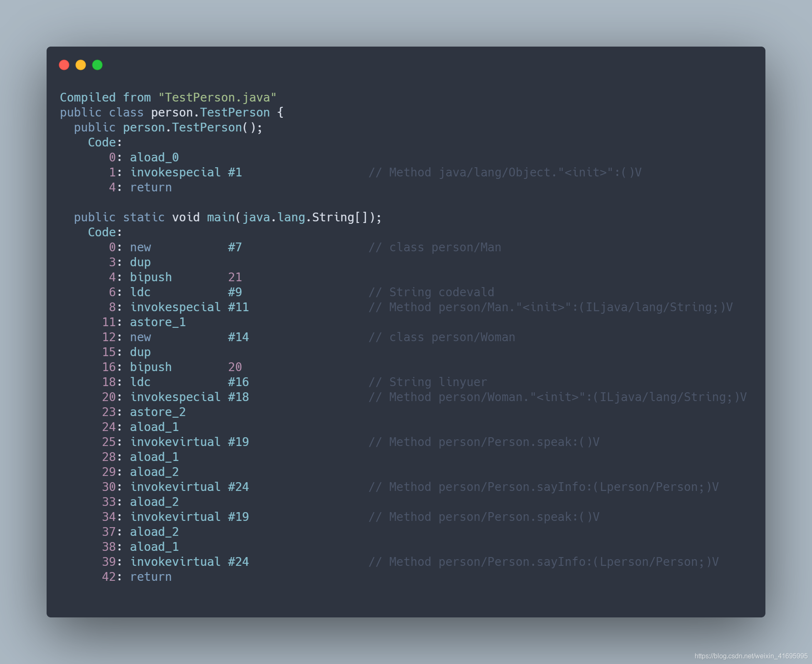
Task: Click the public static void main line
Action: point(227,217)
